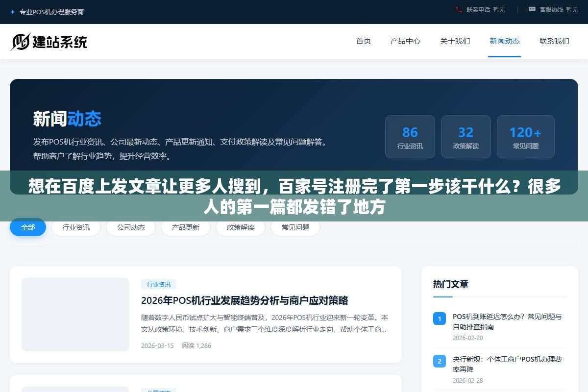
Task: Click the 专业POS机办理服务商 text in top bar
Action: 51,12
